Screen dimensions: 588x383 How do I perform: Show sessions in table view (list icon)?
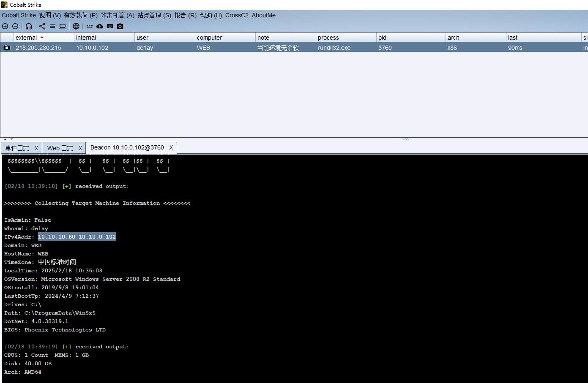(x=52, y=26)
